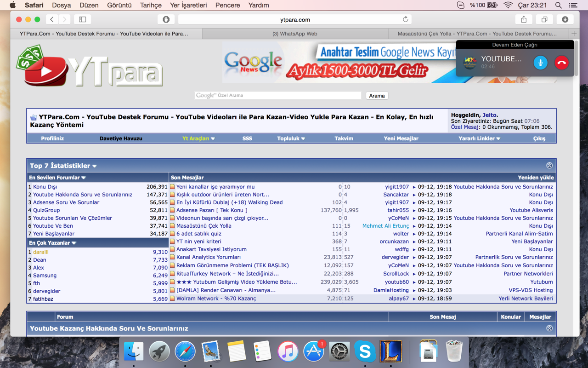Hang up the ongoing call
The image size is (588, 368).
pos(561,63)
